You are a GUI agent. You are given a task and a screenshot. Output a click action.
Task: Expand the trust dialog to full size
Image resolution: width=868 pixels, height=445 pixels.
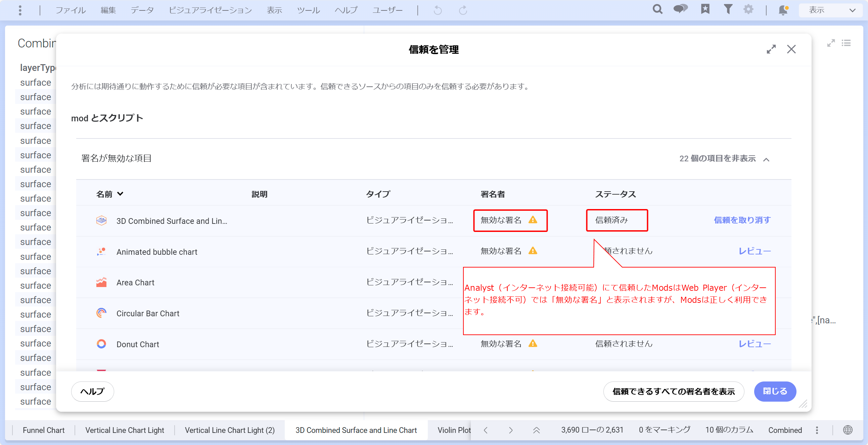click(x=771, y=49)
